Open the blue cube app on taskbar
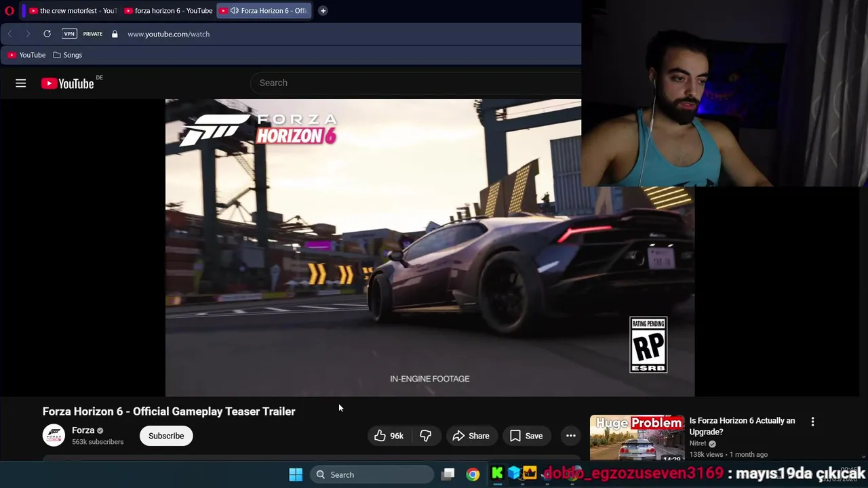 tap(513, 474)
